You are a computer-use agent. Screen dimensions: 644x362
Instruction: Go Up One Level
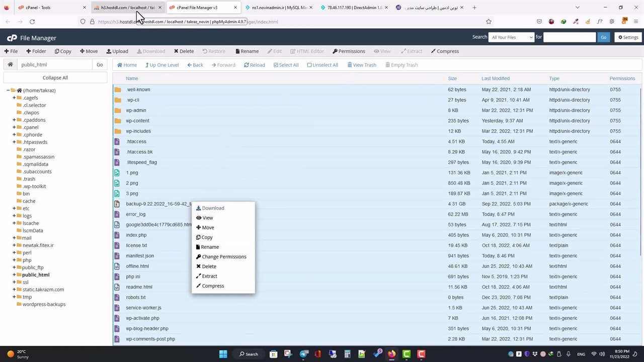(162, 65)
